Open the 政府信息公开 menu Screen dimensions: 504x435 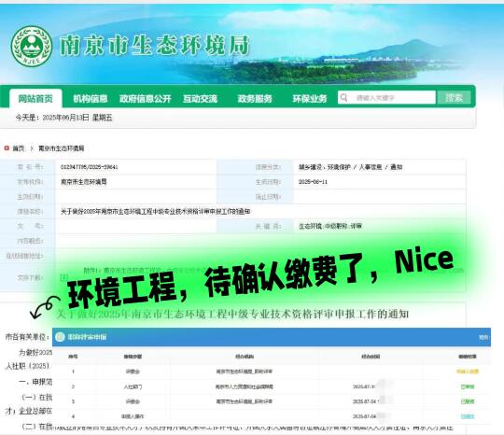point(145,99)
